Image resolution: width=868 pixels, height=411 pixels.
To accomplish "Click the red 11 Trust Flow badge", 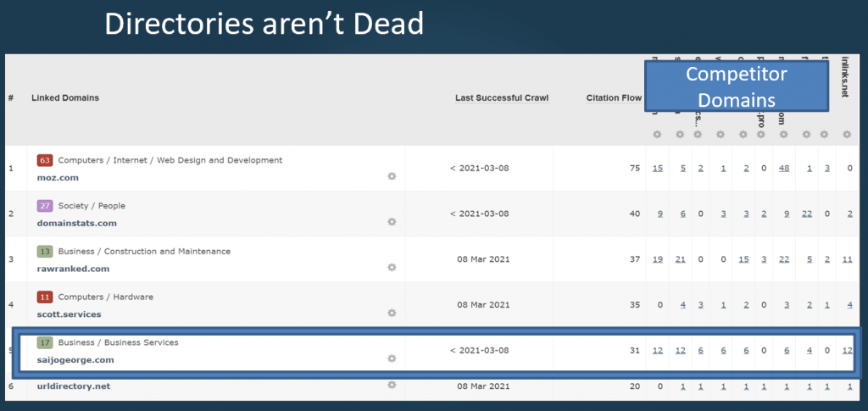I will 45,297.
